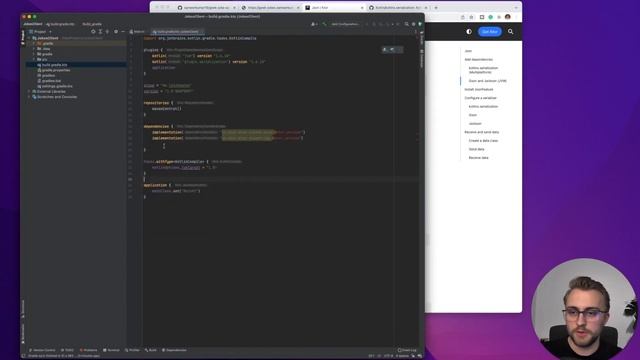The image size is (640, 360).
Task: Collapse the JokesClient root node
Action: click(x=29, y=38)
